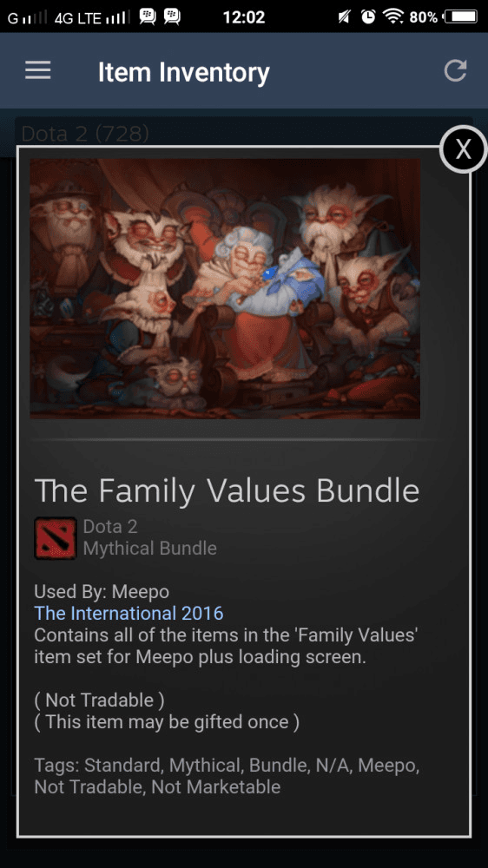488x868 pixels.
Task: Select the Dota 2 (728) inventory tab
Action: [85, 134]
